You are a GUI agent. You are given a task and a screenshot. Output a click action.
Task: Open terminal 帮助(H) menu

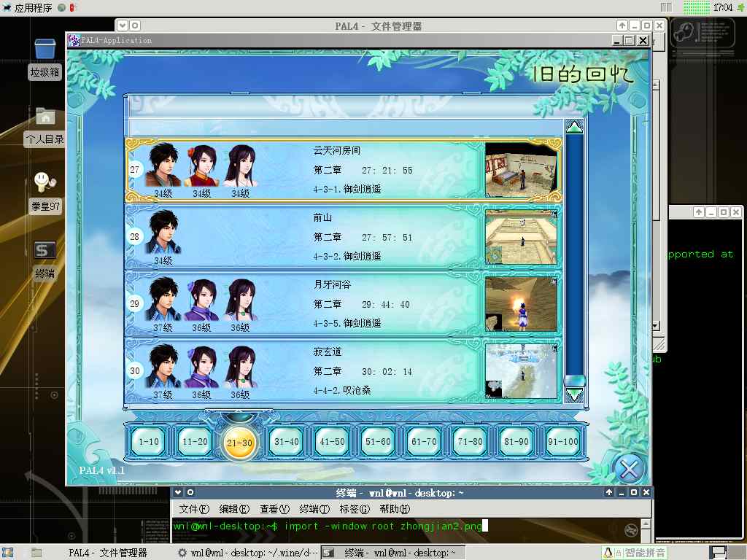[395, 509]
